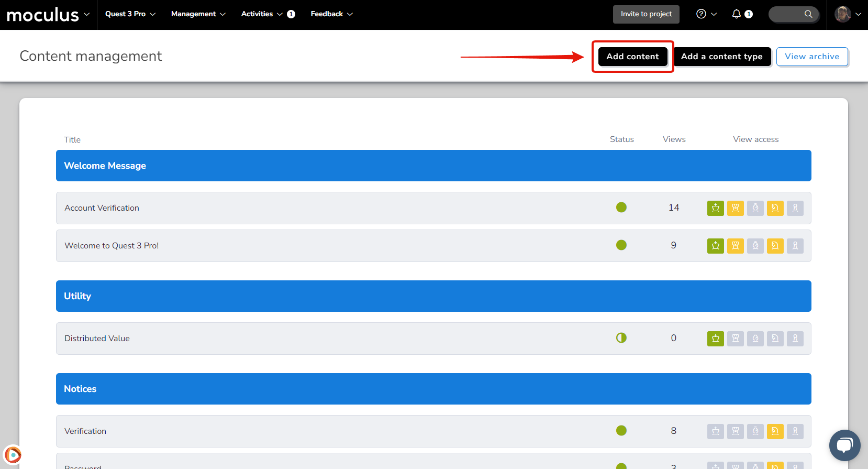This screenshot has height=469, width=868.
Task: Click the magnifier search icon
Action: pyautogui.click(x=808, y=14)
